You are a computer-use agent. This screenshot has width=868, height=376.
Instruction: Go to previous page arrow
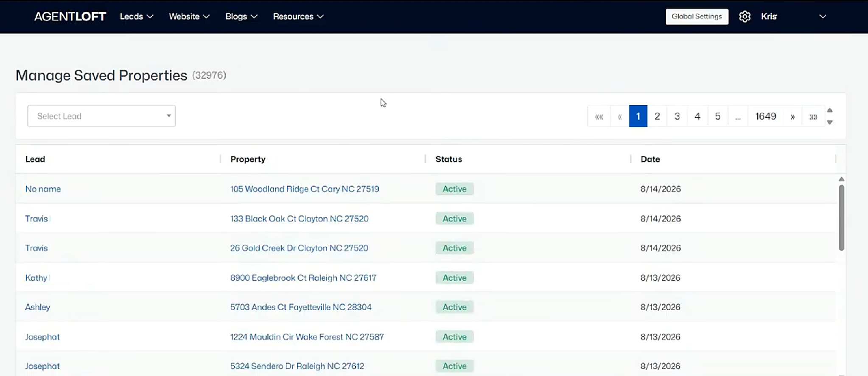point(620,116)
